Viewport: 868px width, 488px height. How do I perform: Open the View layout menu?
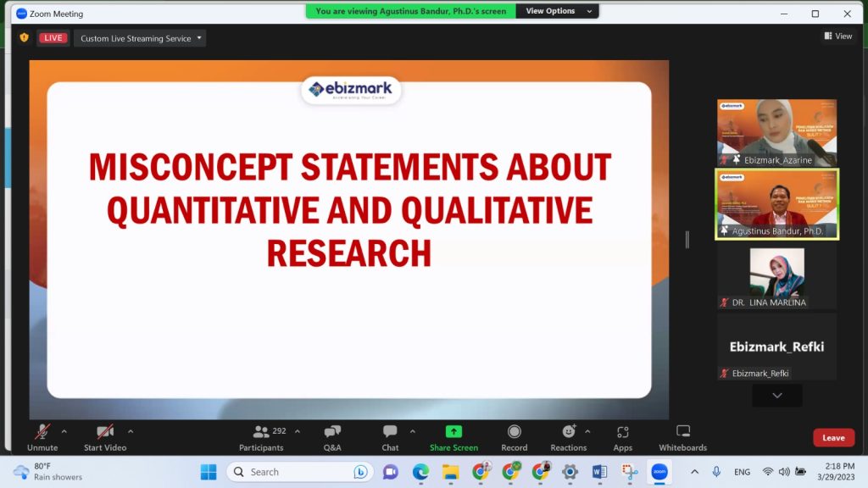click(x=837, y=36)
